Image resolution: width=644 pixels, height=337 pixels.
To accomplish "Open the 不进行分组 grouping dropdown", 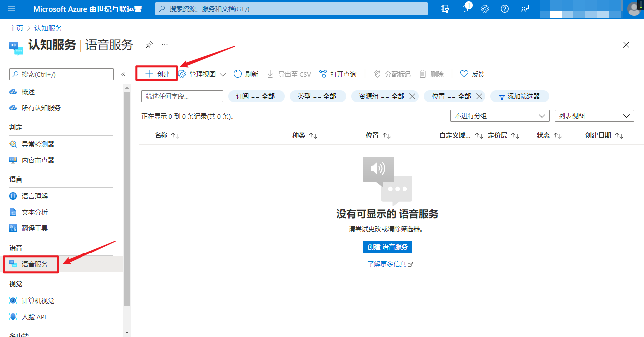I will point(499,116).
